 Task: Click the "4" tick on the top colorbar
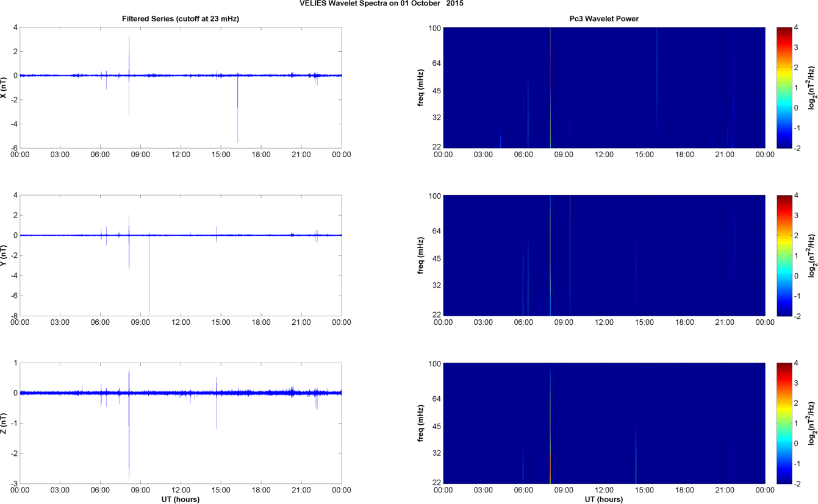(797, 28)
